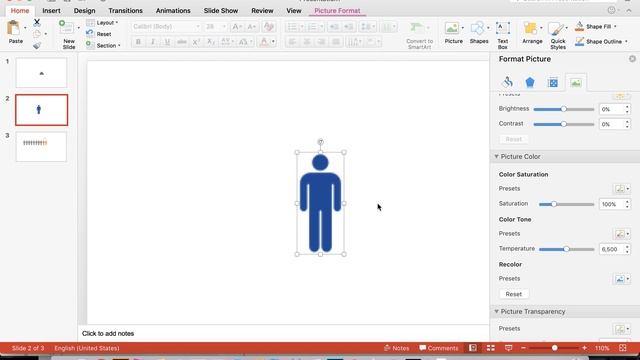Image resolution: width=640 pixels, height=360 pixels.
Task: Click the status bar zoom slider
Action: click(554, 348)
